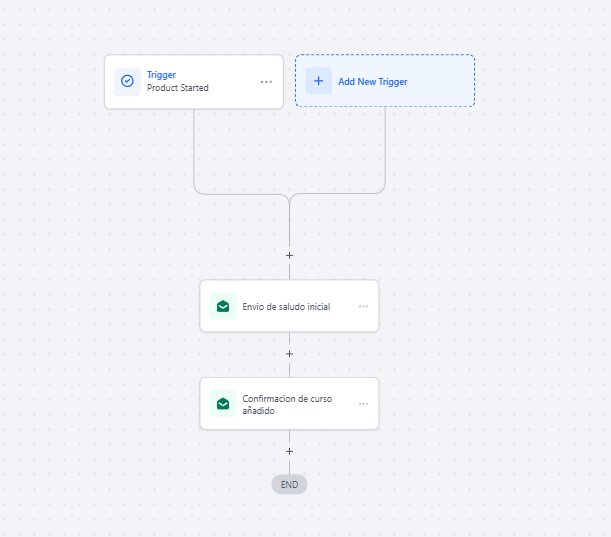Select the Product Started trigger subtitle
The height and width of the screenshot is (537, 611).
pyautogui.click(x=178, y=88)
